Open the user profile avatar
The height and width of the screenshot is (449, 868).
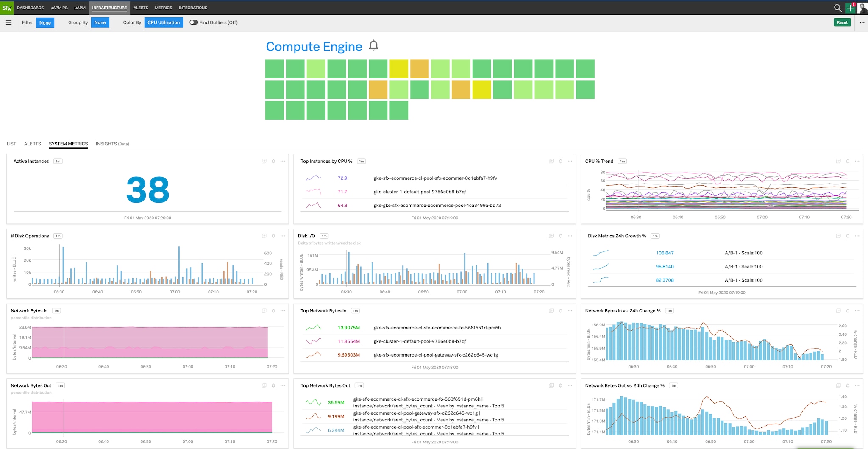[x=862, y=8]
